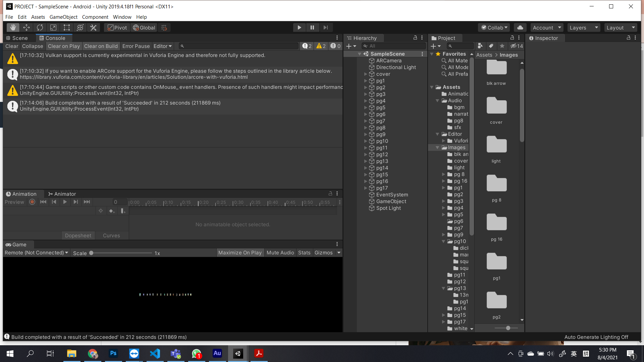This screenshot has width=644, height=362.
Task: Click the Vuforia library article link
Action: coord(133,77)
